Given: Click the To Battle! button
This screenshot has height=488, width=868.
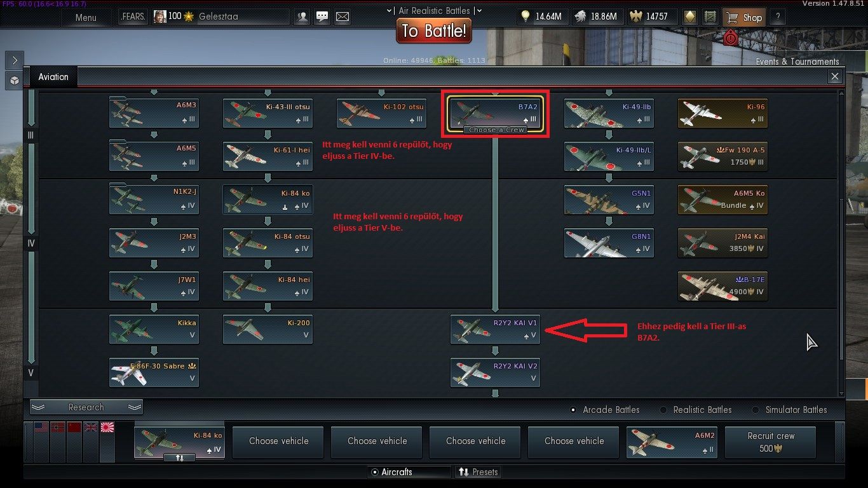Looking at the screenshot, I should pyautogui.click(x=434, y=30).
